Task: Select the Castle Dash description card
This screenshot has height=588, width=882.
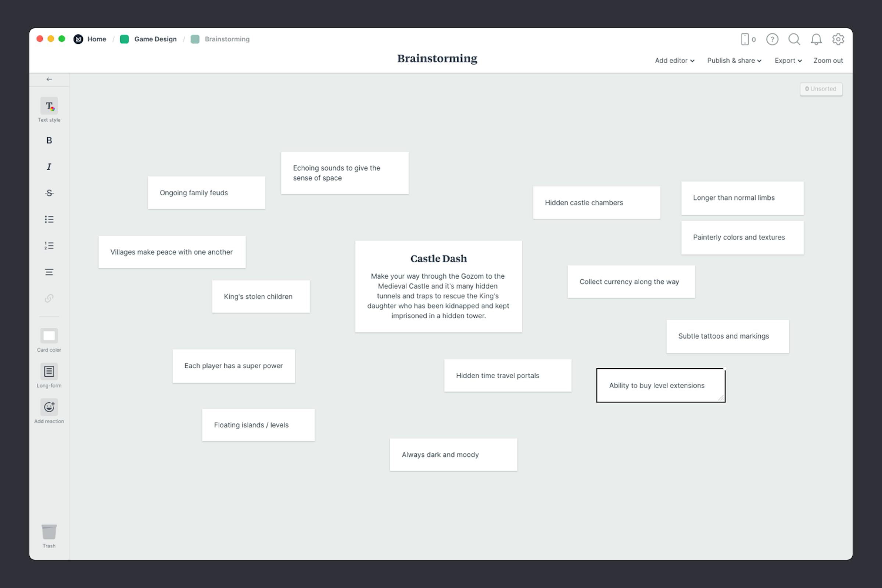Action: 438,287
